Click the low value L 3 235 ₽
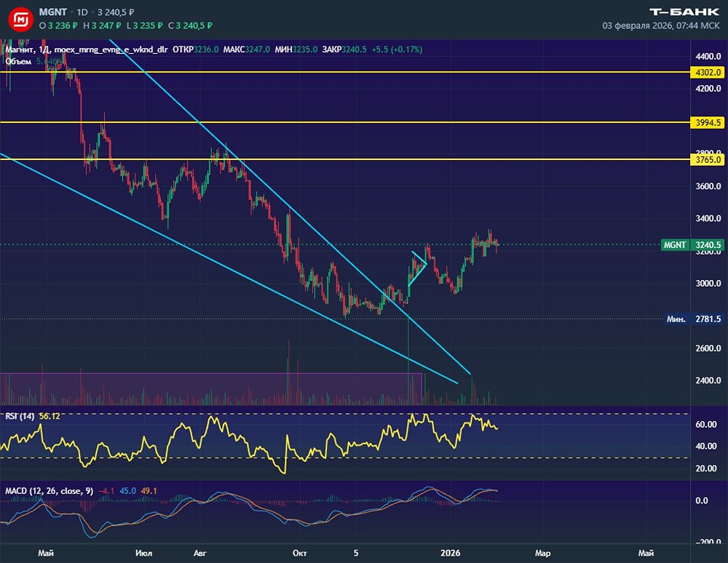 pyautogui.click(x=144, y=25)
